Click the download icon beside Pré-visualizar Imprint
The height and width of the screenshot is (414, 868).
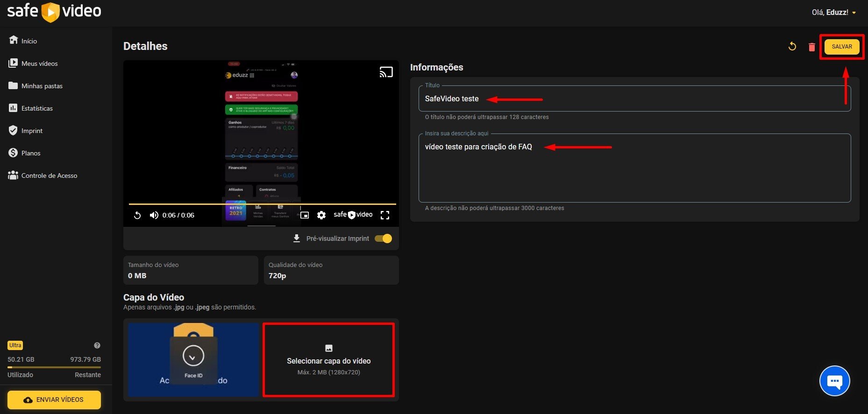(296, 239)
